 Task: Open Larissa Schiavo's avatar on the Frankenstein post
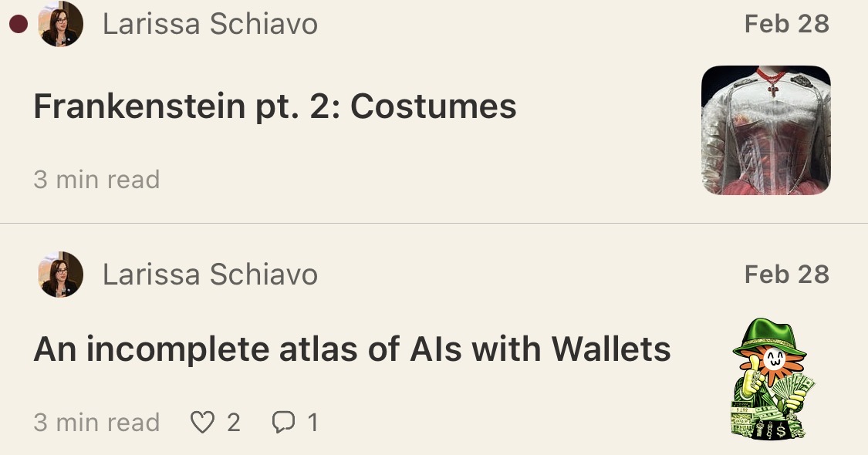click(61, 25)
